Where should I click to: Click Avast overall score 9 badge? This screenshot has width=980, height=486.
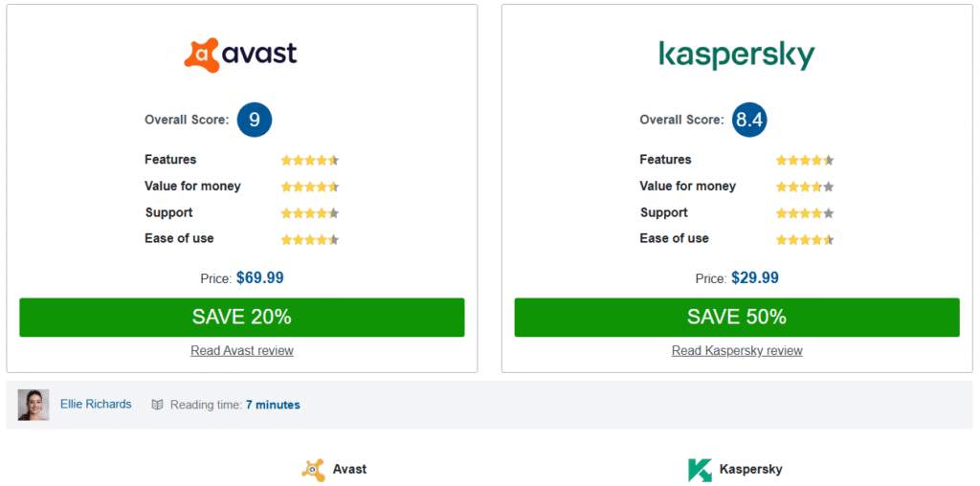pos(255,120)
